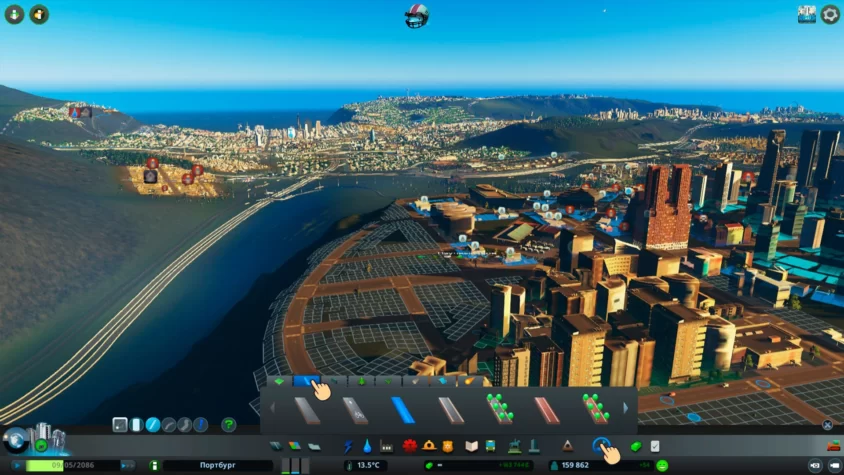The width and height of the screenshot is (844, 475).
Task: Select the gray path with light edges
Action: pos(451,410)
